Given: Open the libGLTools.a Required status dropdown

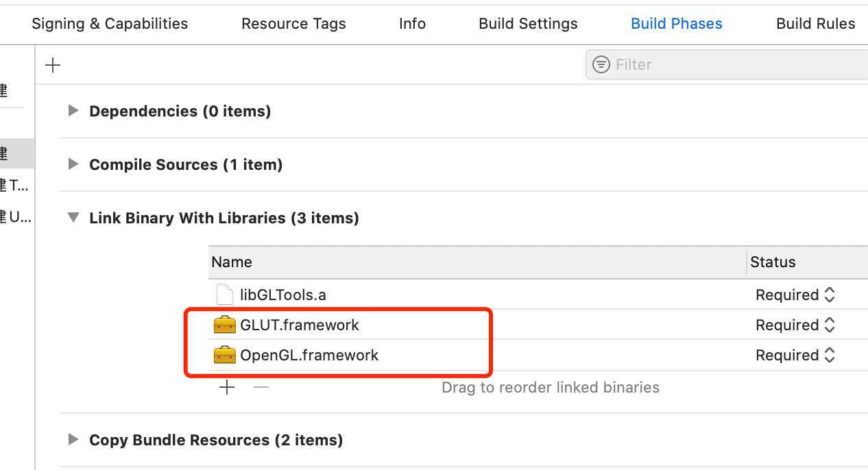Looking at the screenshot, I should tap(795, 295).
